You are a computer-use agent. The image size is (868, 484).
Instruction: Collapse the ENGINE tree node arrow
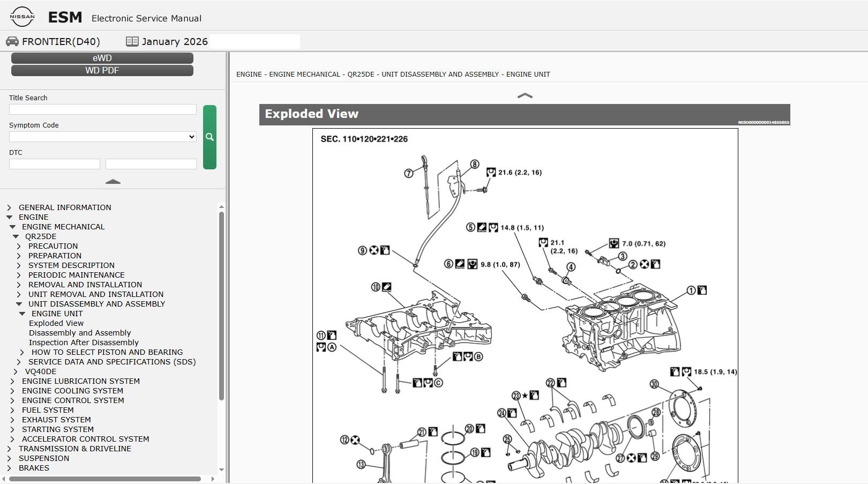point(9,217)
